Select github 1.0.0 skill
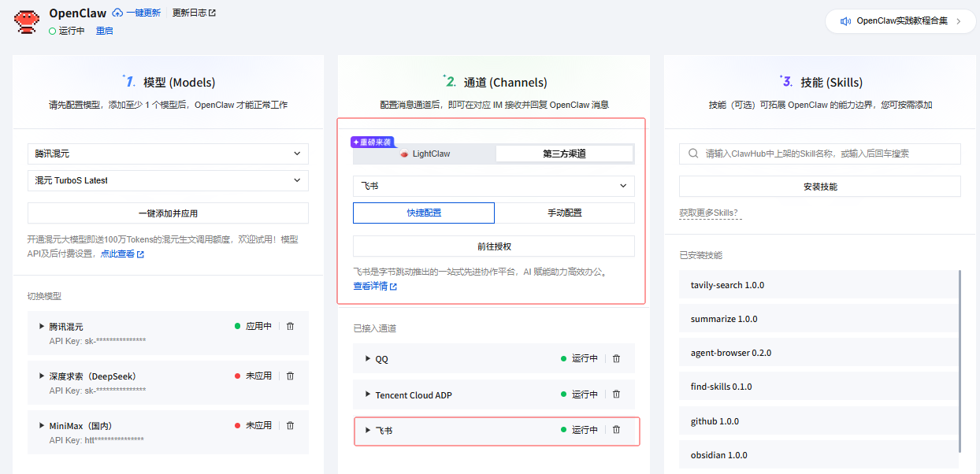Image resolution: width=980 pixels, height=474 pixels. click(818, 421)
